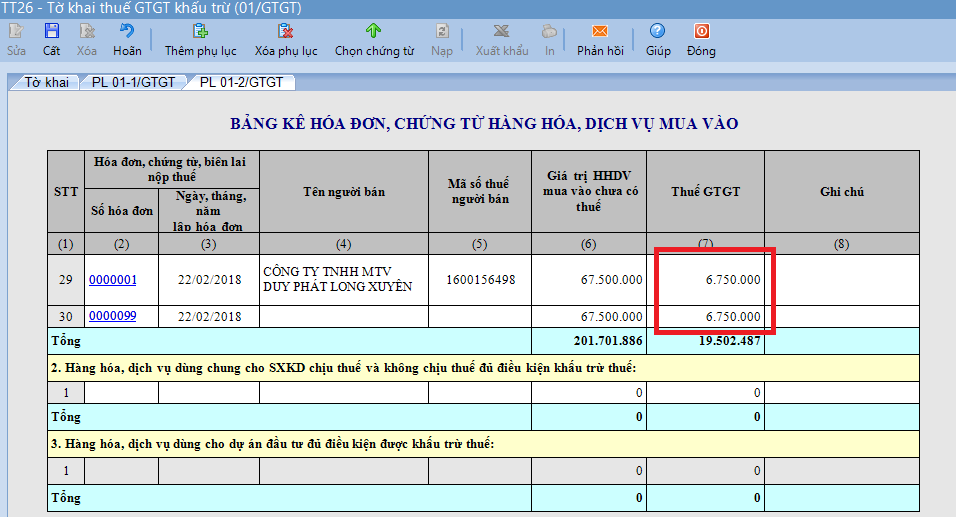Open invoice number 0000001 link
This screenshot has height=517, width=956.
pos(113,280)
